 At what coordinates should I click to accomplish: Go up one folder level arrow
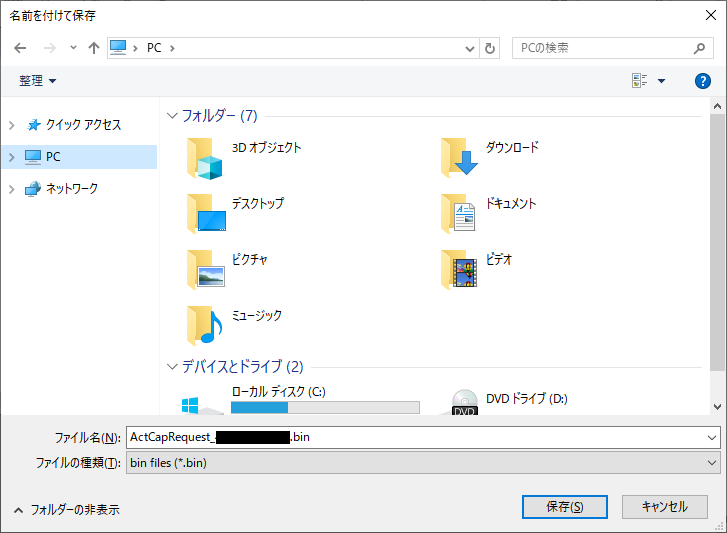tap(94, 48)
